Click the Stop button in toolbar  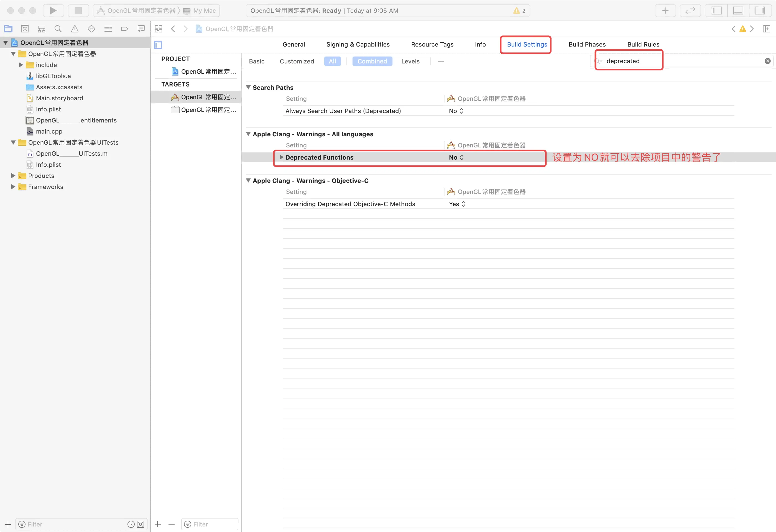click(78, 10)
